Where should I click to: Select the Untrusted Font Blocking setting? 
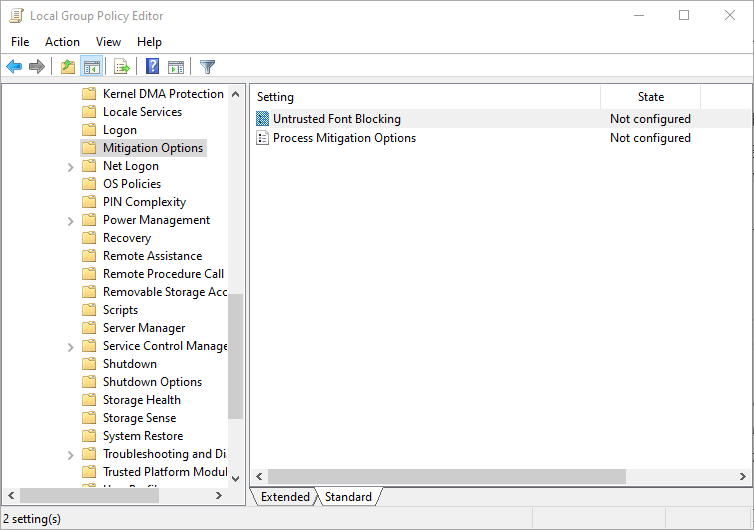pos(337,119)
